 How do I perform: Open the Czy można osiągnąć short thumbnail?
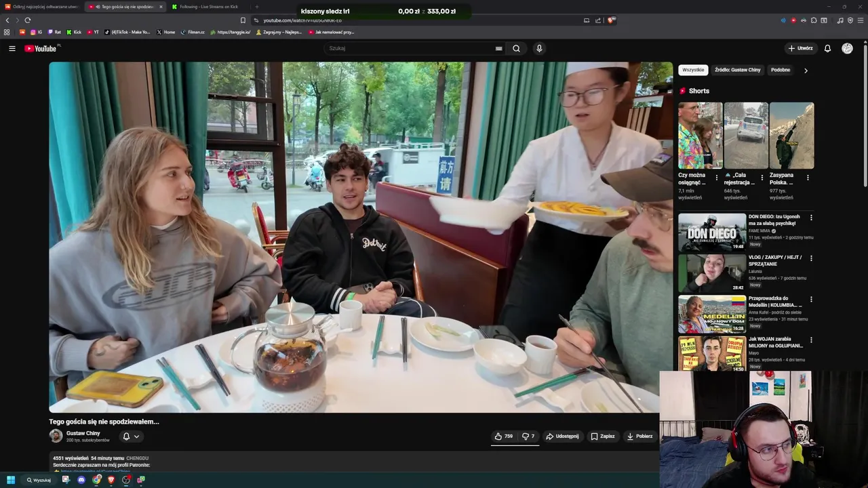(x=700, y=136)
